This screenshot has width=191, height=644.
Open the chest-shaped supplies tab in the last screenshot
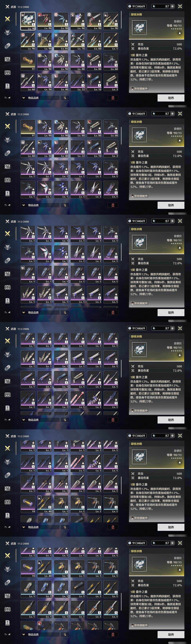7,609
